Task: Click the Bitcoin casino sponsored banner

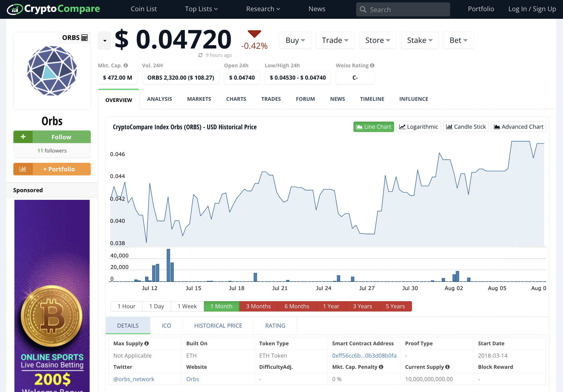Action: point(52,296)
